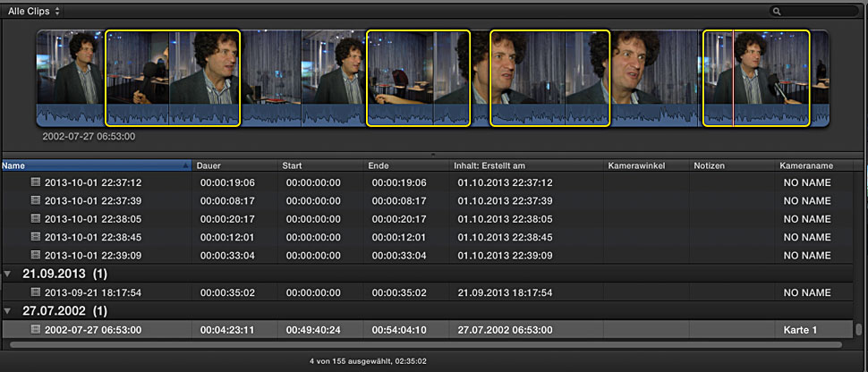Sort clips by Dauer column

[x=233, y=165]
